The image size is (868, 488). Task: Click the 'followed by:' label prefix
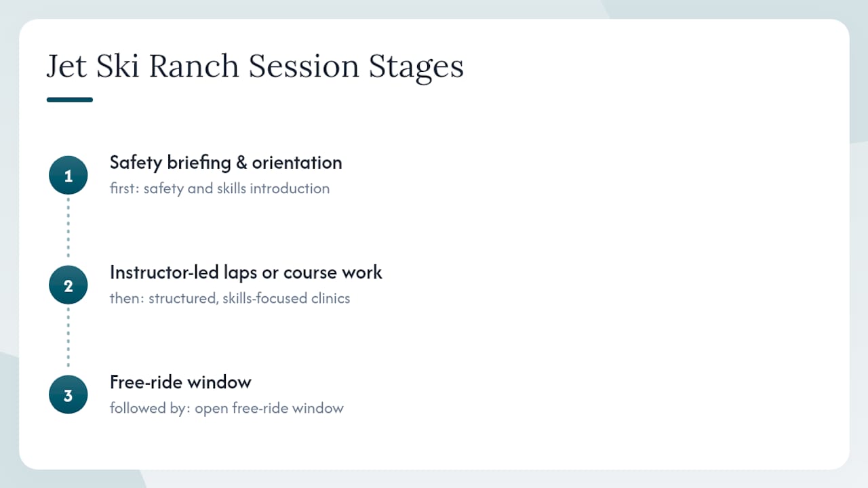click(x=151, y=408)
